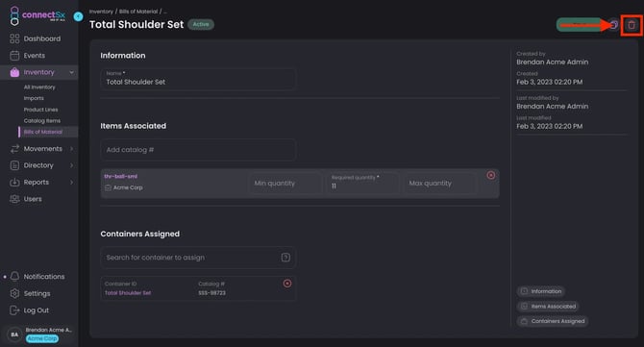Collapse the Inventory menu chevron
The image size is (644, 347).
[x=71, y=72]
